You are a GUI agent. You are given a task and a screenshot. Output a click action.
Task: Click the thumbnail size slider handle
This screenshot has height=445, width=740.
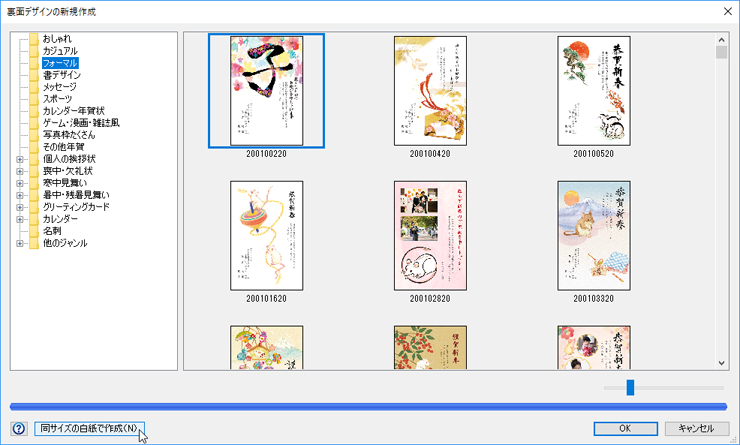click(630, 387)
